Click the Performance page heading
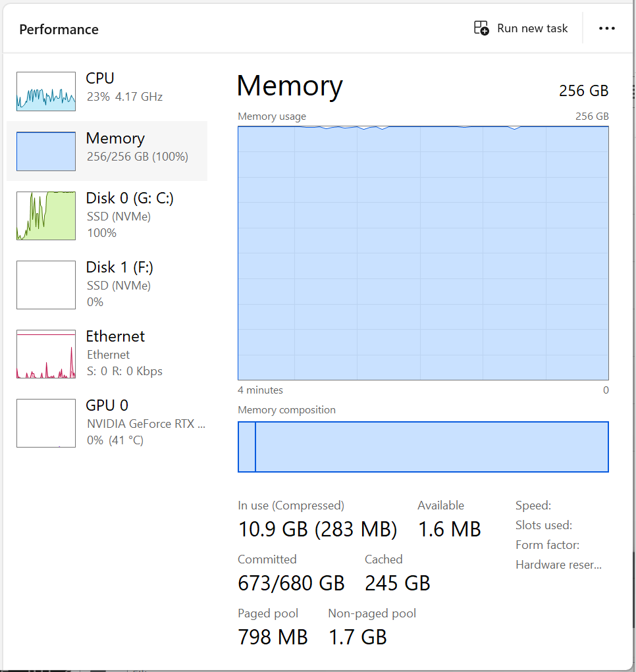Viewport: 636px width, 672px height. tap(59, 30)
